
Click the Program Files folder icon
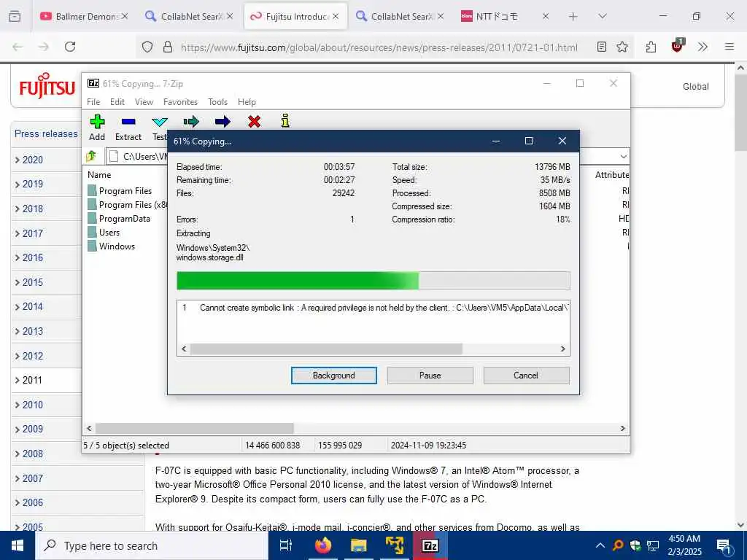click(92, 191)
